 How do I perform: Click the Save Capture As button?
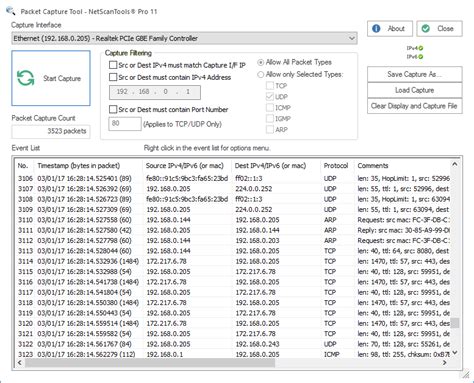tap(415, 74)
